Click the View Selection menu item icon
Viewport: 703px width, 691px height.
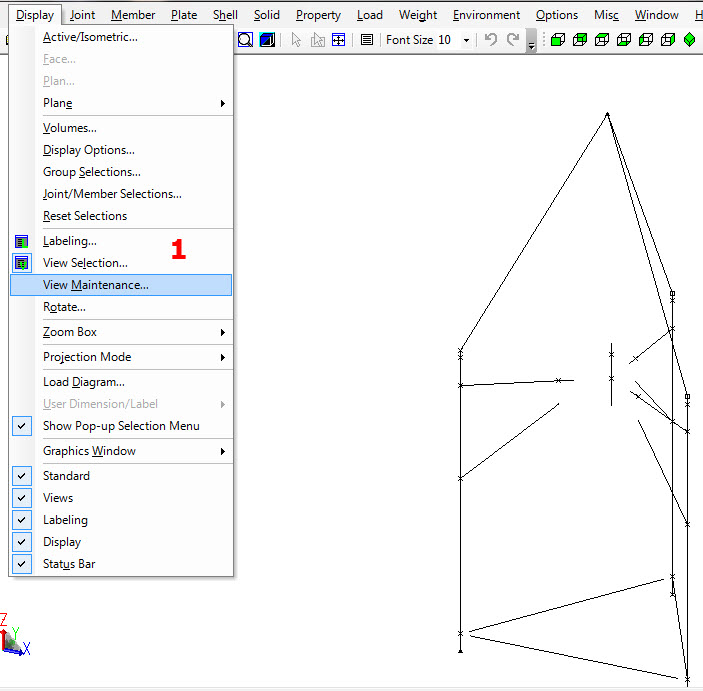(x=22, y=263)
